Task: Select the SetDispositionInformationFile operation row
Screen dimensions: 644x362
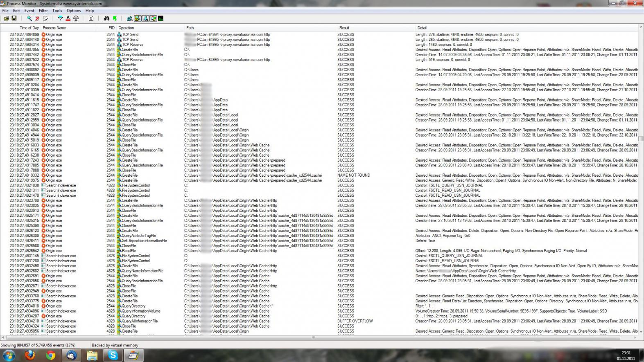Action: tap(319, 241)
